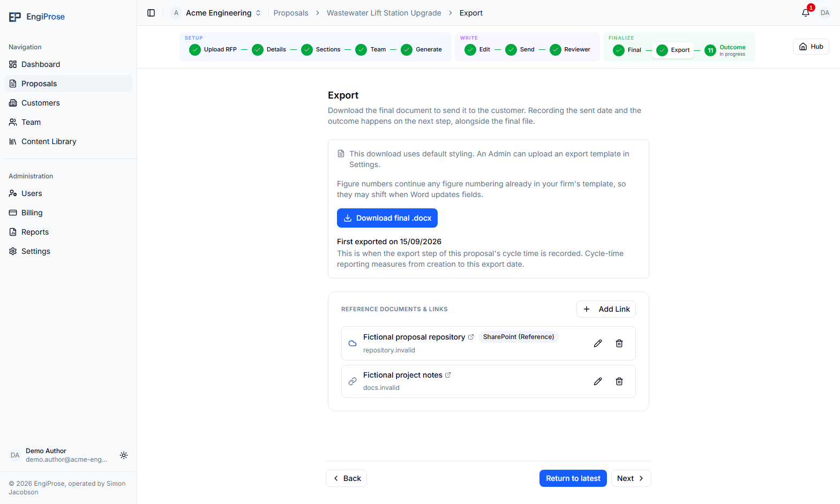Edit the Fictional project notes link

598,381
